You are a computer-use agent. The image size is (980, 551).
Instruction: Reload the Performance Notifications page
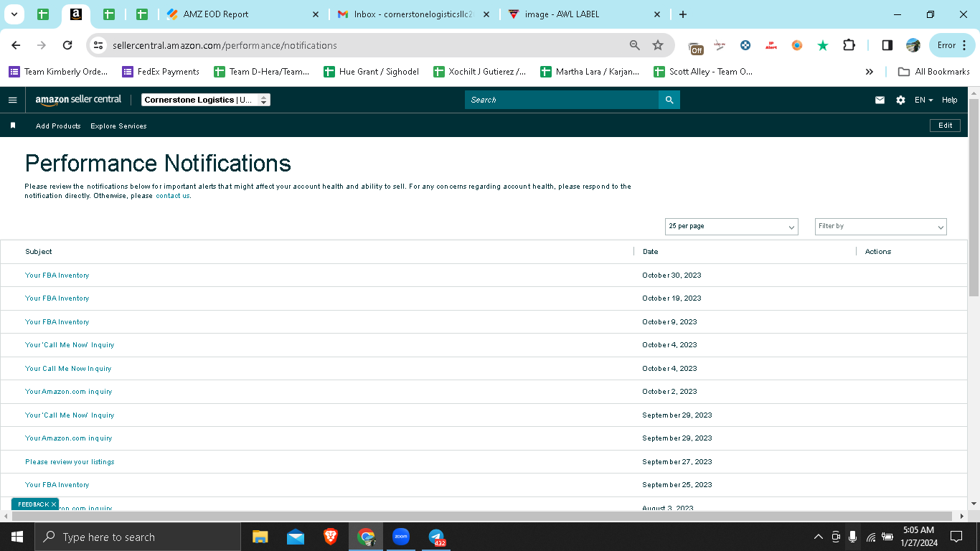tap(67, 45)
